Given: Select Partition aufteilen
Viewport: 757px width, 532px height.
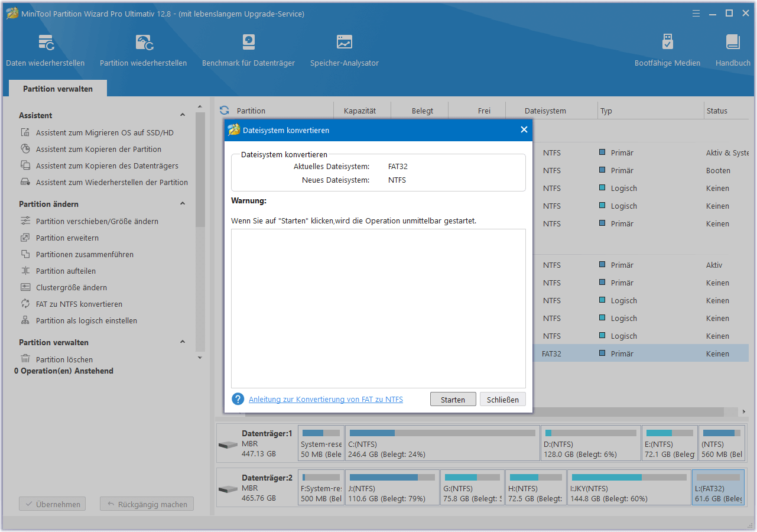Looking at the screenshot, I should point(66,271).
